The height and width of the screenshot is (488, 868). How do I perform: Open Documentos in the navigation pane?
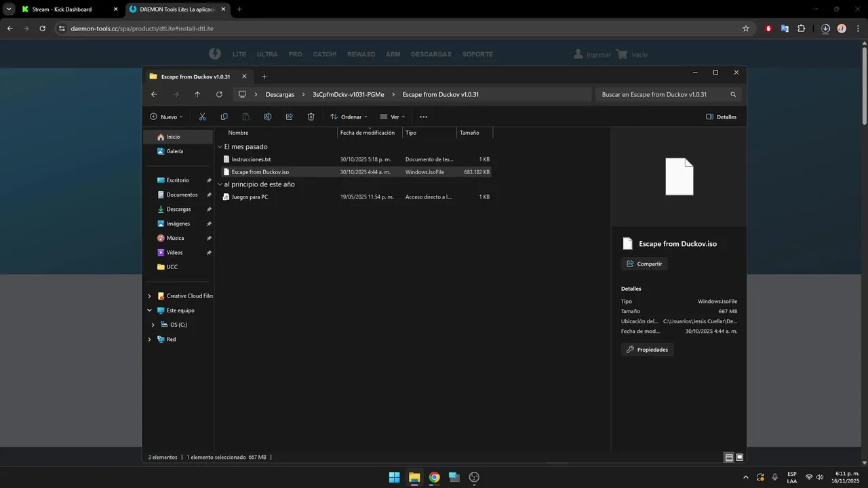click(179, 195)
